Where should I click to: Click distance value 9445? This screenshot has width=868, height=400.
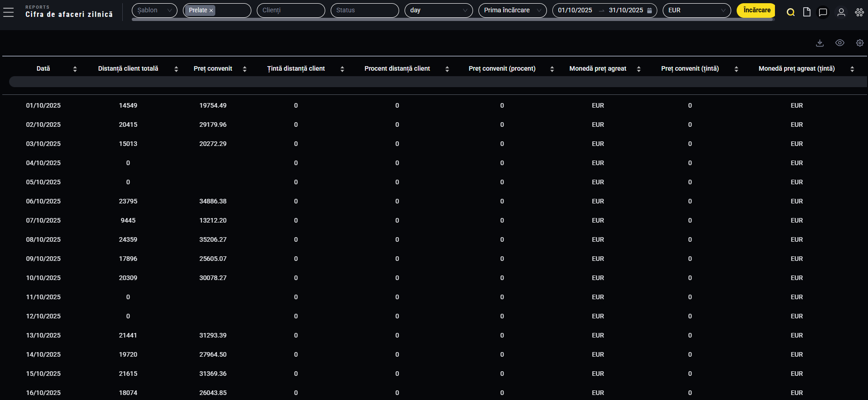click(128, 220)
